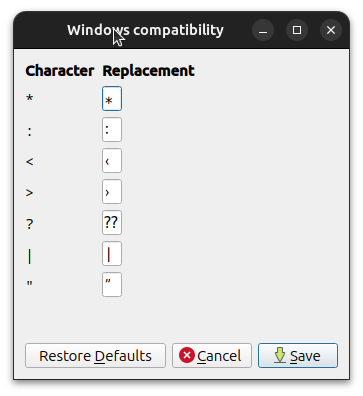Restore Defaults for replacements
Screen dimensions: 363x396
(x=95, y=356)
